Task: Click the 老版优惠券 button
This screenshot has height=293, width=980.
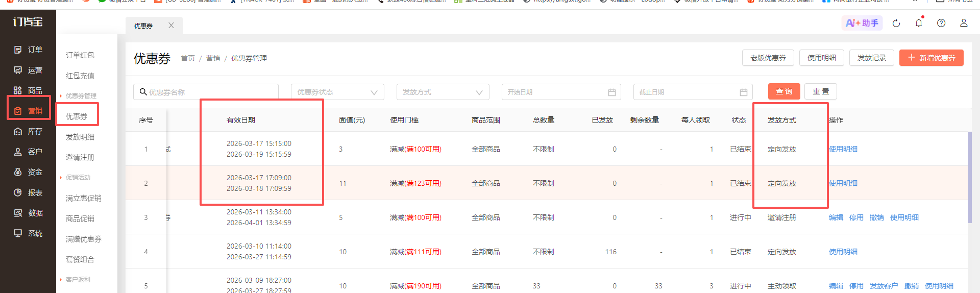Action: [768, 58]
